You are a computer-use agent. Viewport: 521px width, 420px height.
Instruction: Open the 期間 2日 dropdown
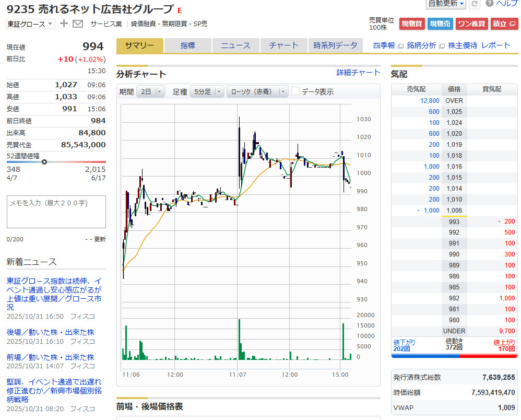[x=150, y=91]
